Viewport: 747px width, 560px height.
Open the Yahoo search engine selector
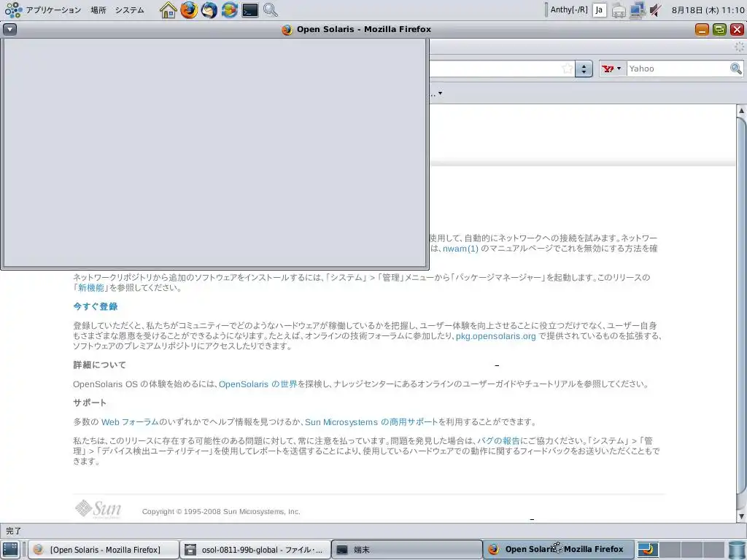point(612,69)
